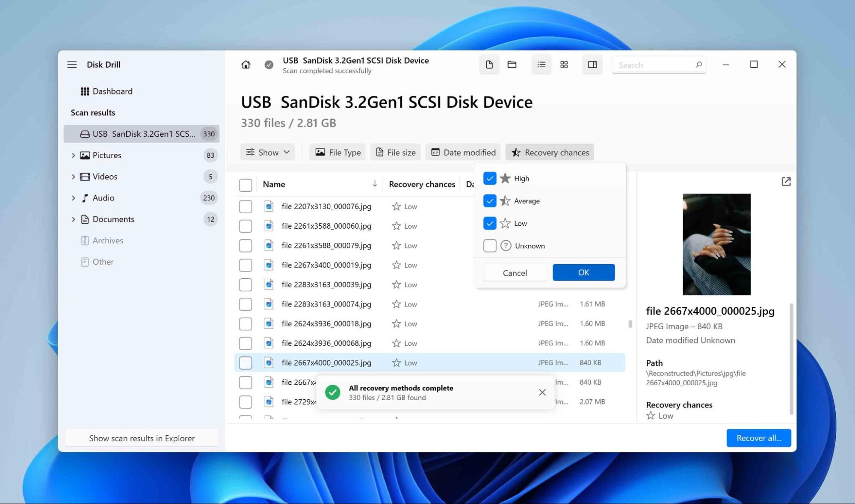855x504 pixels.
Task: Click the home icon in the toolbar
Action: [246, 65]
